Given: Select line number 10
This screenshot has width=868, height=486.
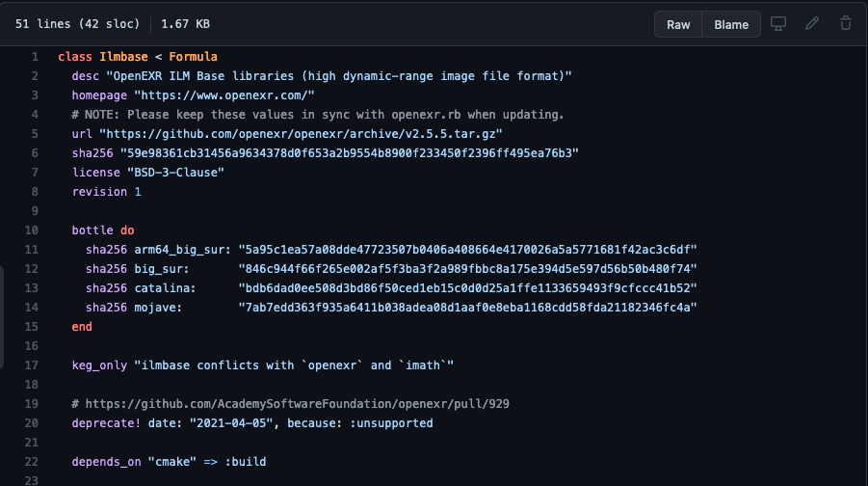Looking at the screenshot, I should 32,229.
